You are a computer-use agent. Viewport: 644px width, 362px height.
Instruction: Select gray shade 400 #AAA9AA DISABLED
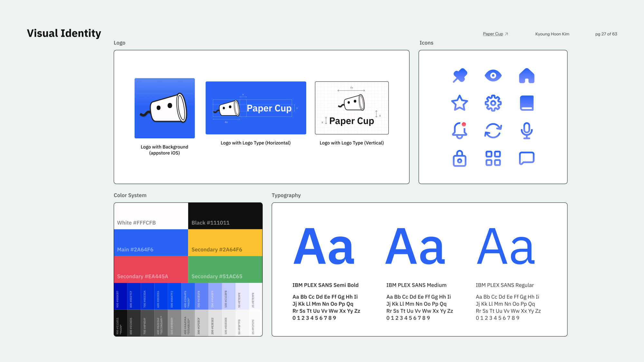188,323
